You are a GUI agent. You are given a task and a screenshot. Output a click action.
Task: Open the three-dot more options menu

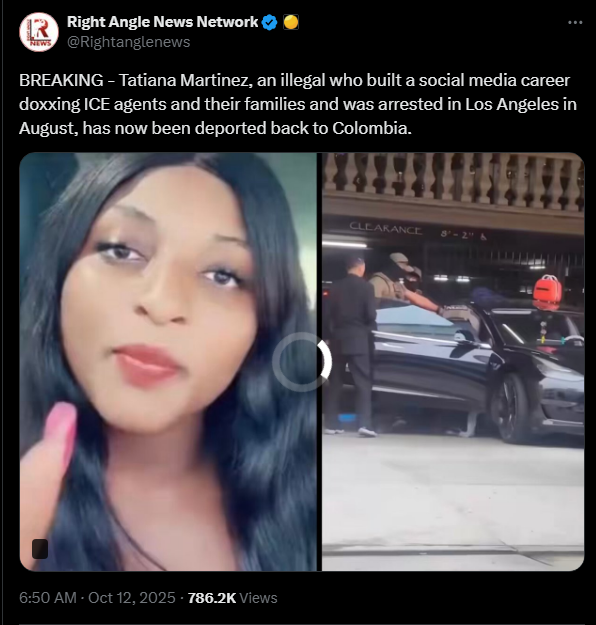point(575,23)
